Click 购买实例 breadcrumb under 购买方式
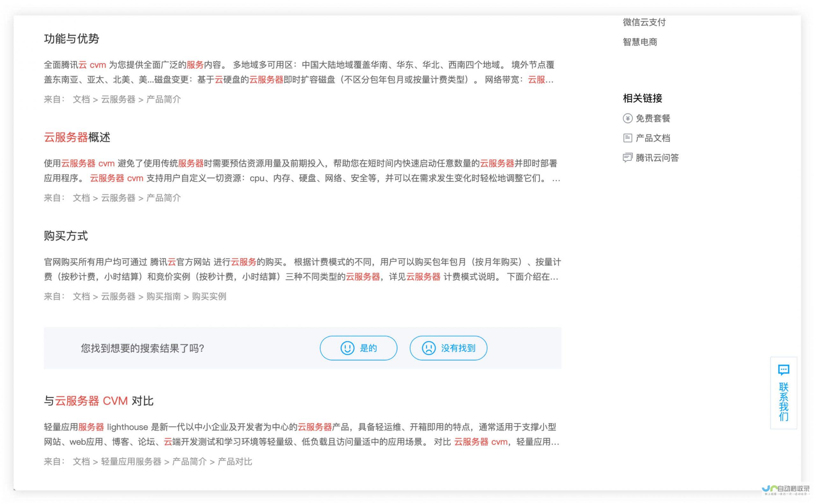 (209, 296)
